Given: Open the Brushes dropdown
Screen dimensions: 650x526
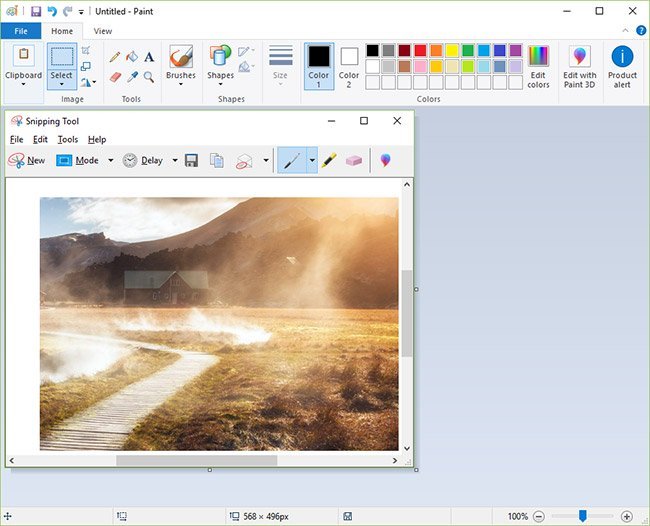Looking at the screenshot, I should click(181, 84).
